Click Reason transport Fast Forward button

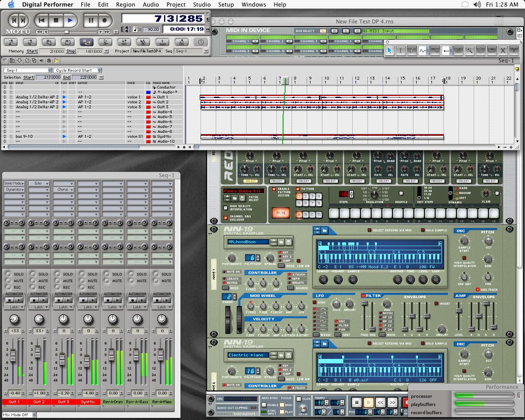click(x=392, y=402)
